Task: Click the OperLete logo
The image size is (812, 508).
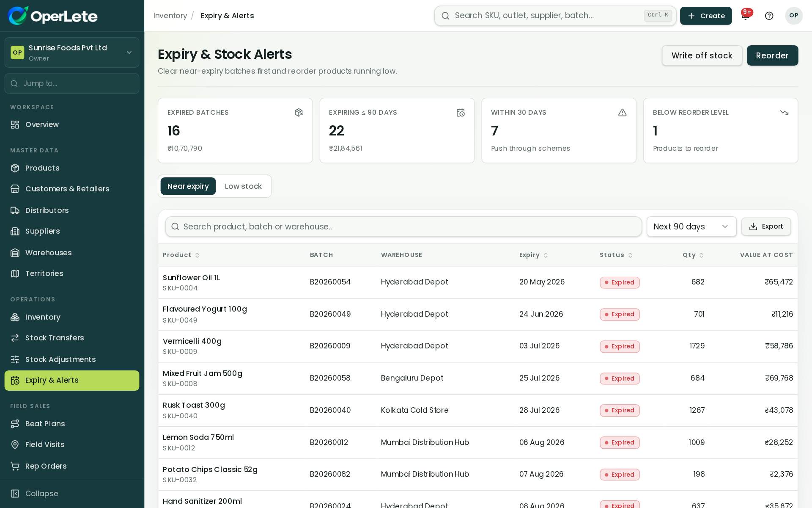Action: coord(53,16)
